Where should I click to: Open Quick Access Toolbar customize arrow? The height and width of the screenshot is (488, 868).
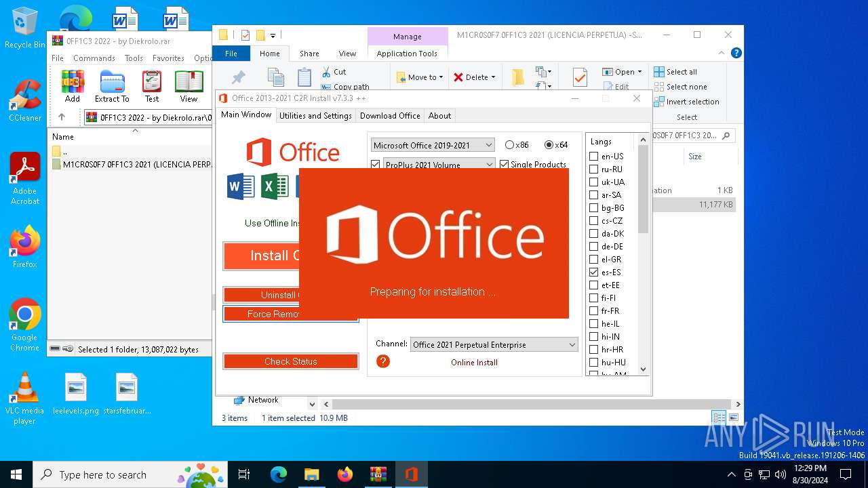point(273,35)
